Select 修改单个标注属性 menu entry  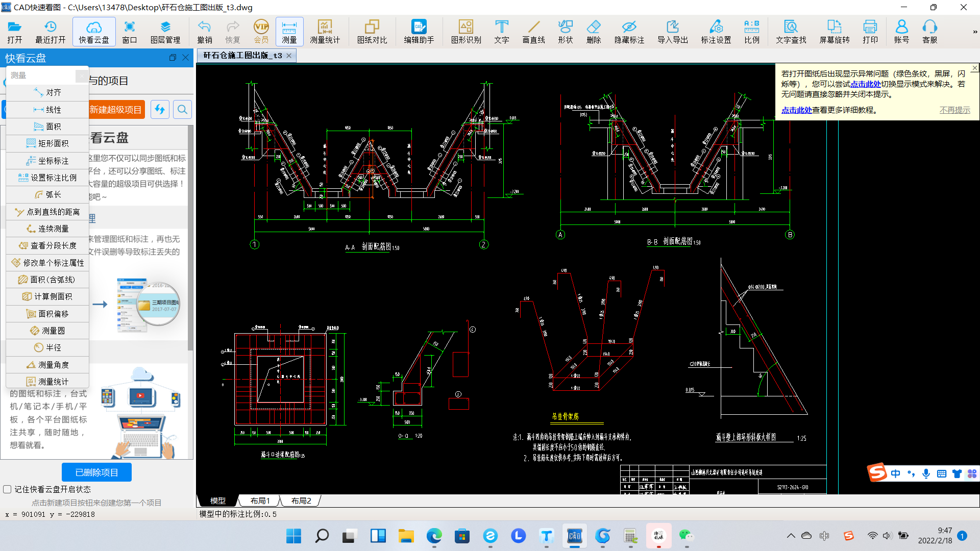point(47,263)
